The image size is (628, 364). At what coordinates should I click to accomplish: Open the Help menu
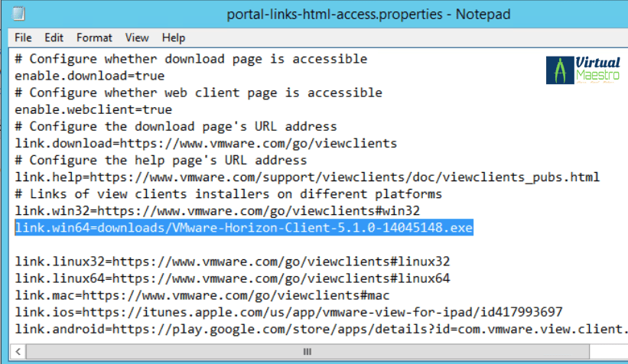(174, 37)
